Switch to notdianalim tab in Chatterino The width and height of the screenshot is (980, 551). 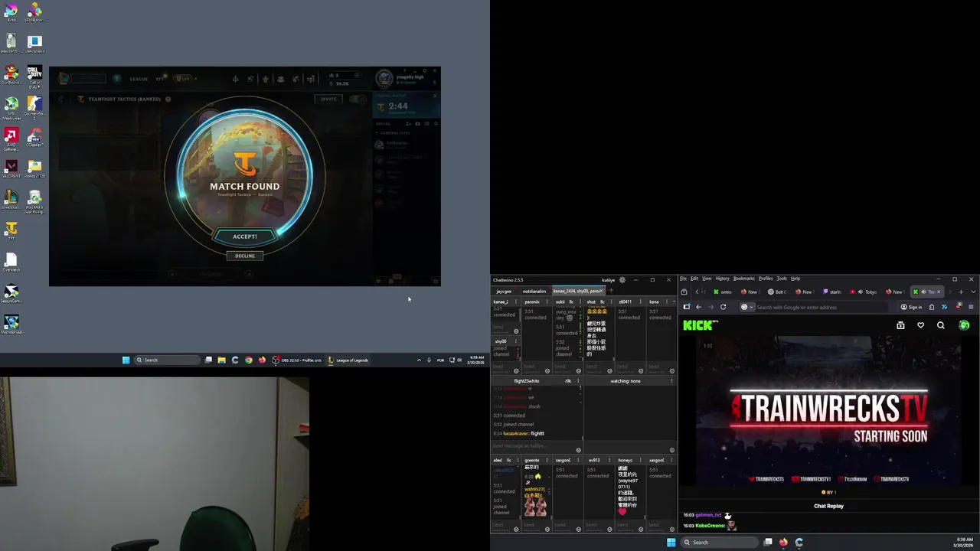(534, 292)
